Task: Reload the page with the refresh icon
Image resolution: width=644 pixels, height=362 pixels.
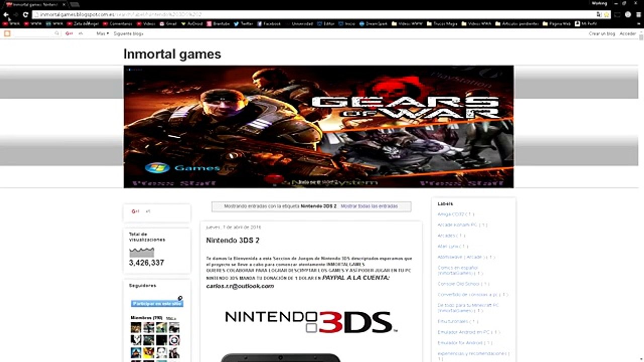Action: tap(25, 15)
